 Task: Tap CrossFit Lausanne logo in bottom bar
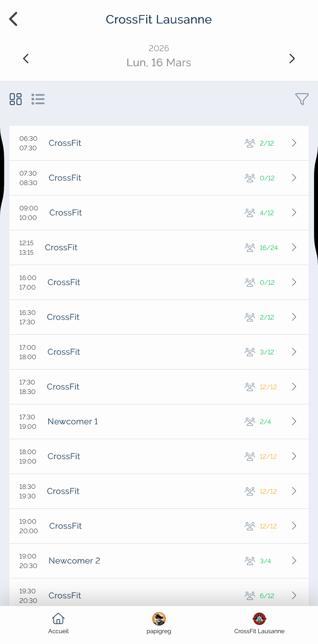(259, 619)
